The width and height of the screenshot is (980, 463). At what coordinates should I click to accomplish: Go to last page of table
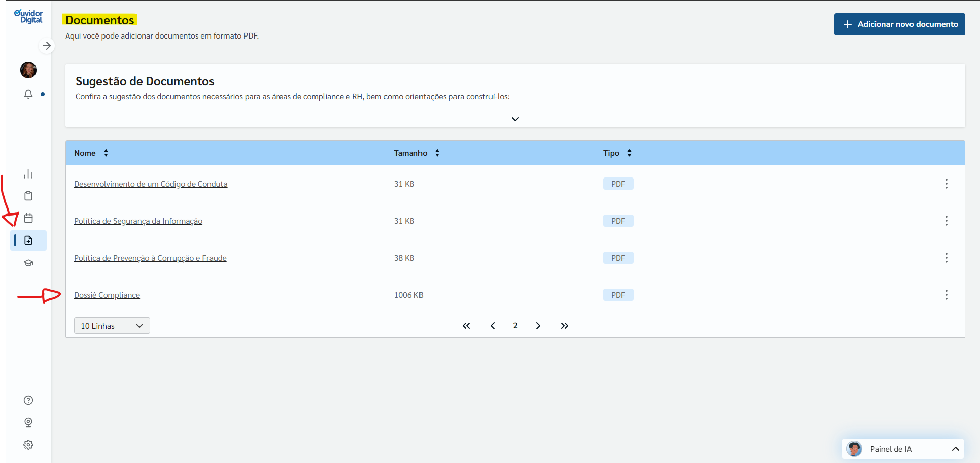pos(565,326)
